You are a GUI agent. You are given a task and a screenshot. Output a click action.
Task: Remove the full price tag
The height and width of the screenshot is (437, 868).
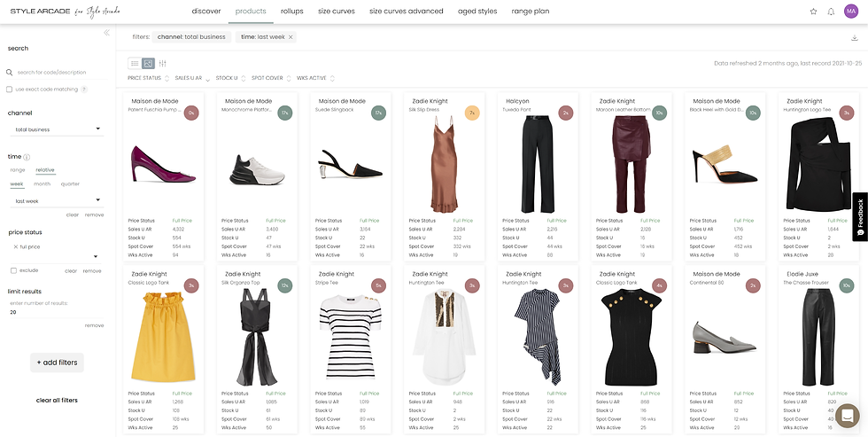[16, 247]
